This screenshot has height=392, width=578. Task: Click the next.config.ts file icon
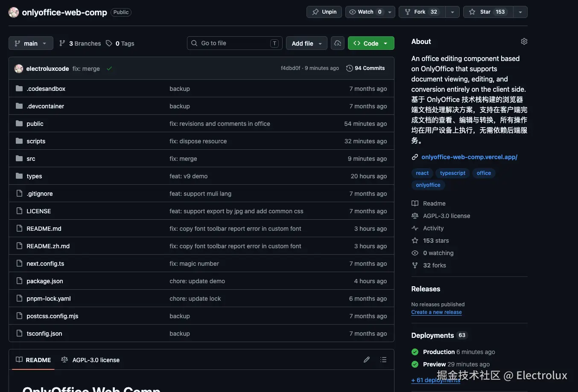point(19,263)
